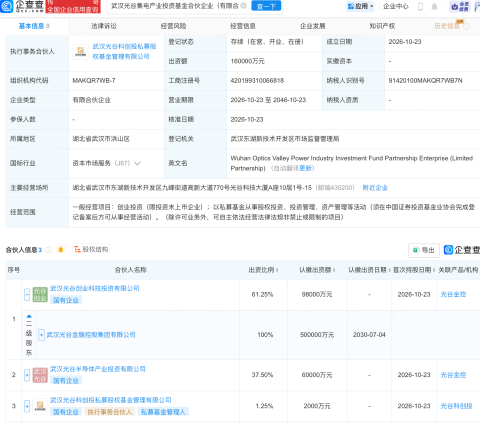Click the 500000万元 amount cell

[317, 335]
